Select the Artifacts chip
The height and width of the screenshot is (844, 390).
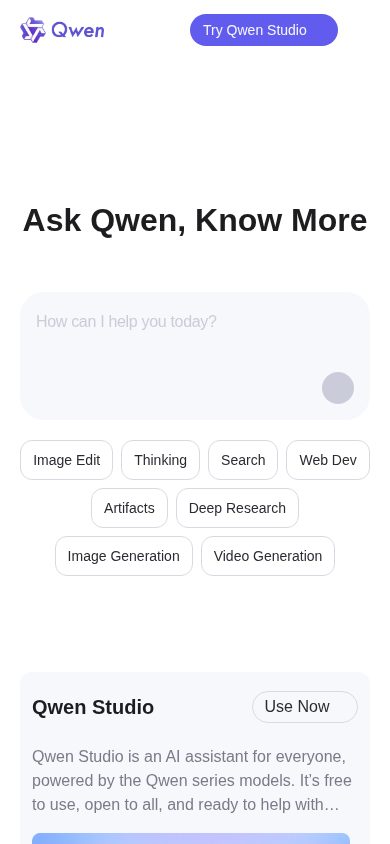[129, 508]
